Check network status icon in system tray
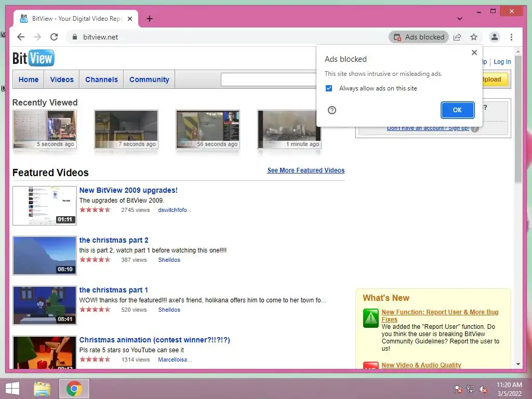This screenshot has width=532, height=399. tap(471, 389)
